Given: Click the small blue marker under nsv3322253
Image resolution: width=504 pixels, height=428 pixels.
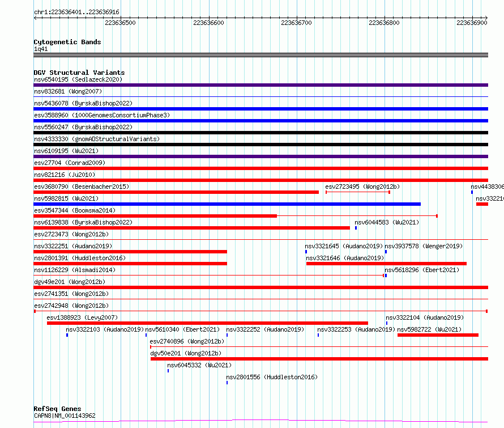Looking at the screenshot, I should pos(318,336).
